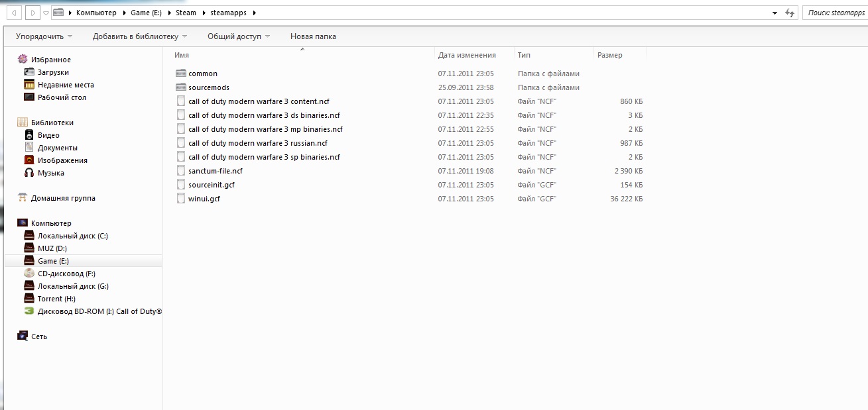Sort by the Имя column header

pyautogui.click(x=182, y=55)
